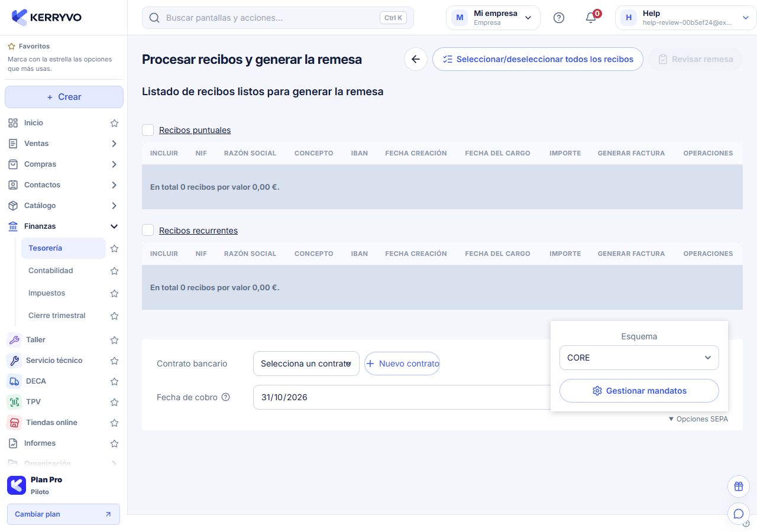Image resolution: width=757 pixels, height=532 pixels.
Task: Click the Fecha de cobro help icon
Action: (x=225, y=397)
